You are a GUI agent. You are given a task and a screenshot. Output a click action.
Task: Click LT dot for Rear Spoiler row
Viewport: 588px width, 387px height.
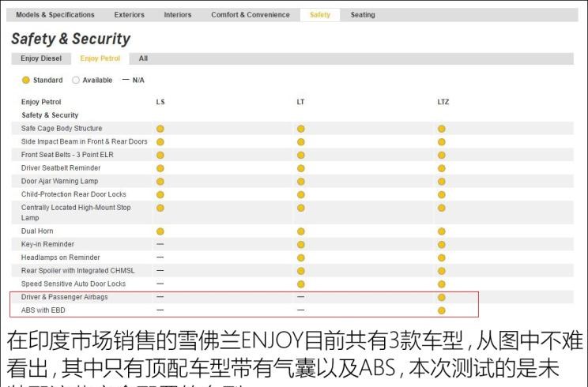[301, 271]
